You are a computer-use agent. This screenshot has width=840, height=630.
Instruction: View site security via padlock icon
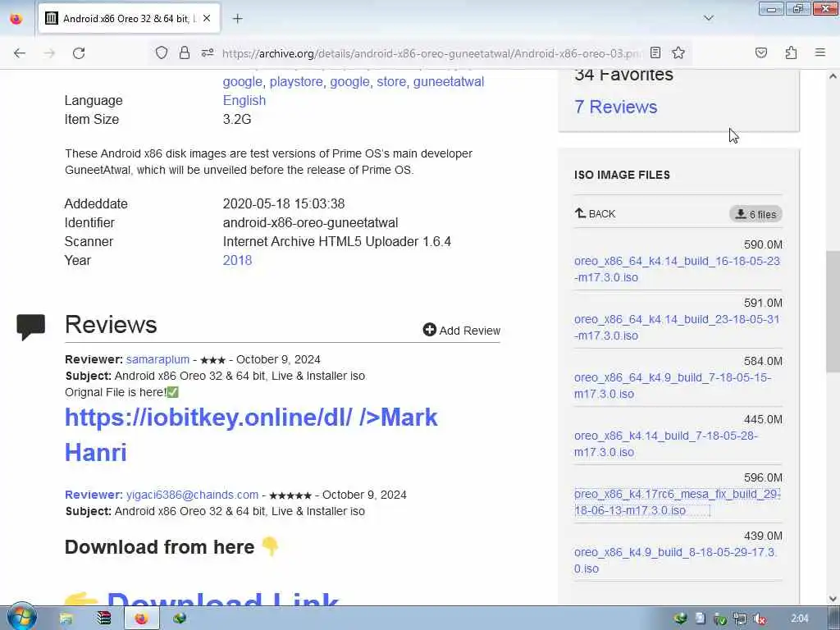click(185, 52)
